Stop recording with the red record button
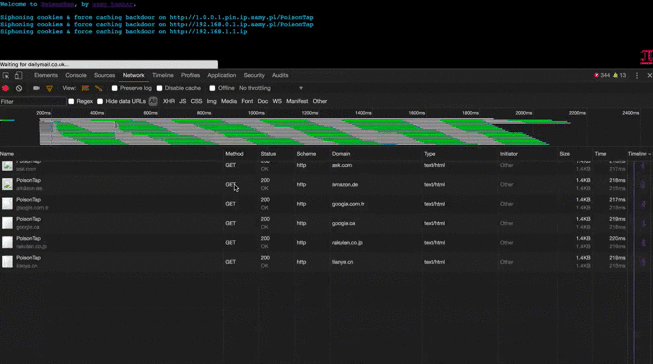This screenshot has height=364, width=653. point(5,88)
